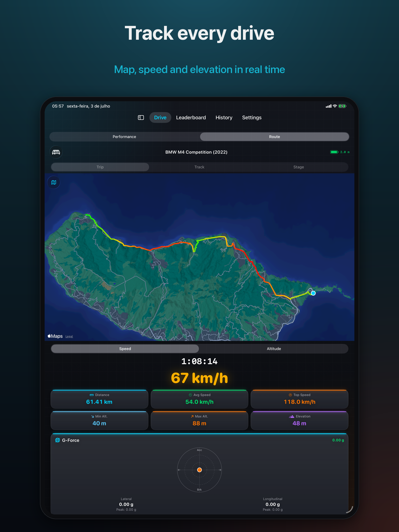The width and height of the screenshot is (399, 532).
Task: Tap the 2.0 m accuracy value
Action: coord(345,152)
